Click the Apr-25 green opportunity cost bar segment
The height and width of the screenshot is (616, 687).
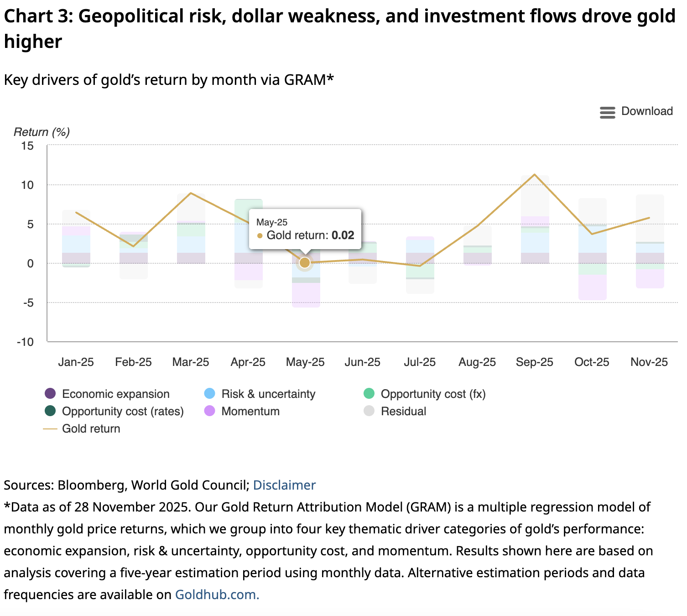pos(248,210)
